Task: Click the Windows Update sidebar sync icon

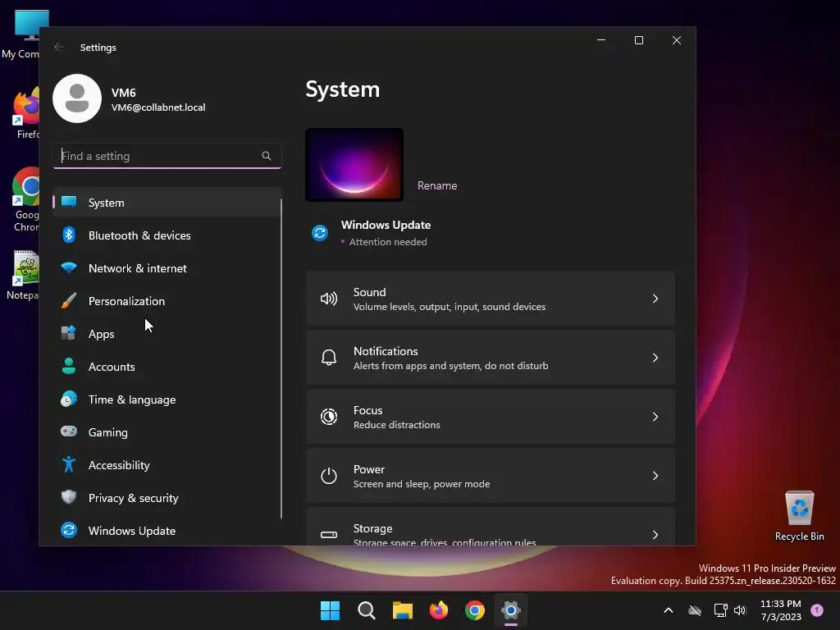Action: coord(69,530)
